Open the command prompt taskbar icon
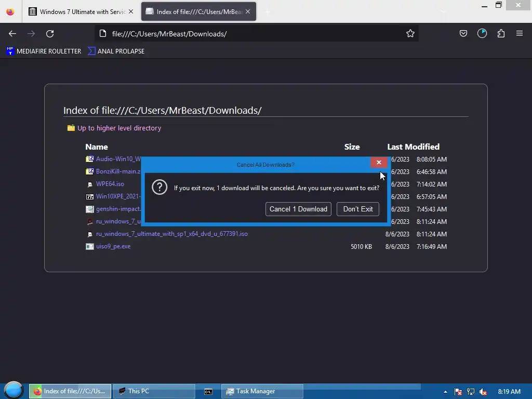 [208, 392]
